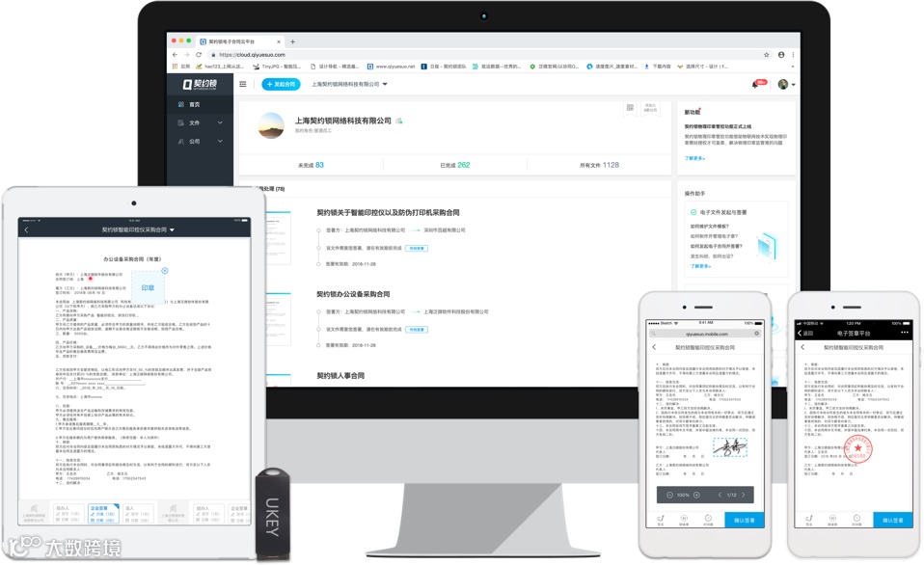
Task: Zoom in with the plus icon on left phone
Action: [x=696, y=495]
